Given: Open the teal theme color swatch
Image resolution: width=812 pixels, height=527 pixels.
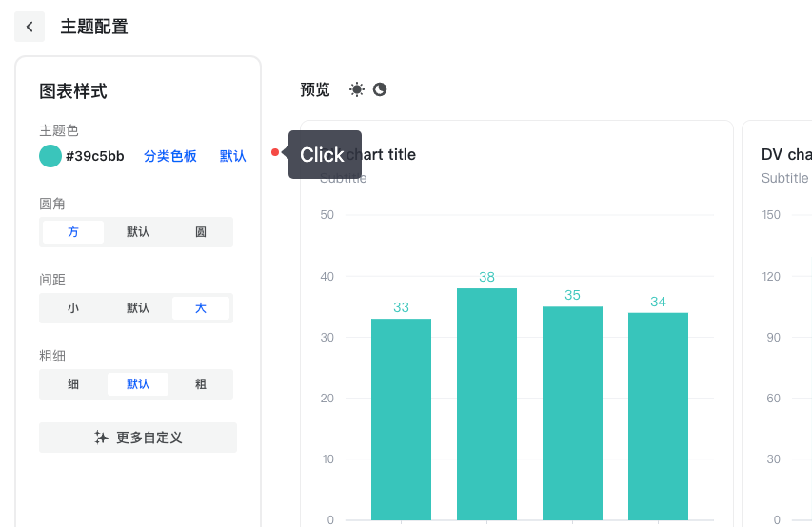Looking at the screenshot, I should 50,156.
